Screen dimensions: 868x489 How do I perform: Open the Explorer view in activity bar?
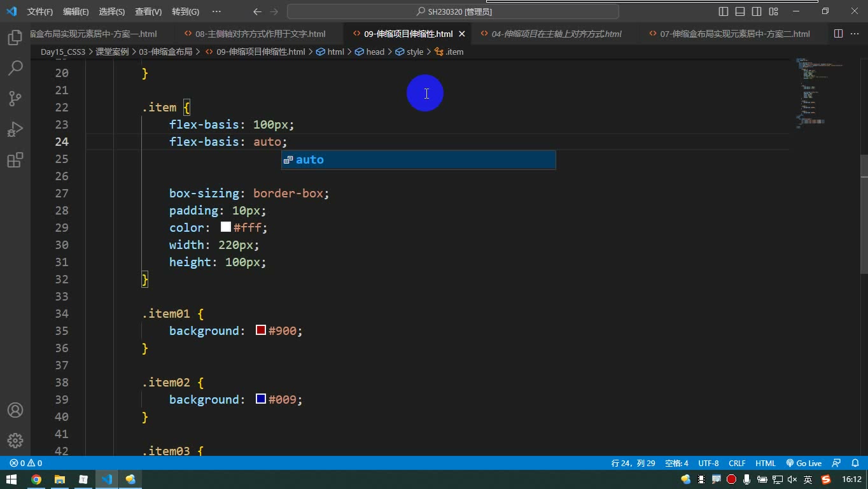pos(15,38)
